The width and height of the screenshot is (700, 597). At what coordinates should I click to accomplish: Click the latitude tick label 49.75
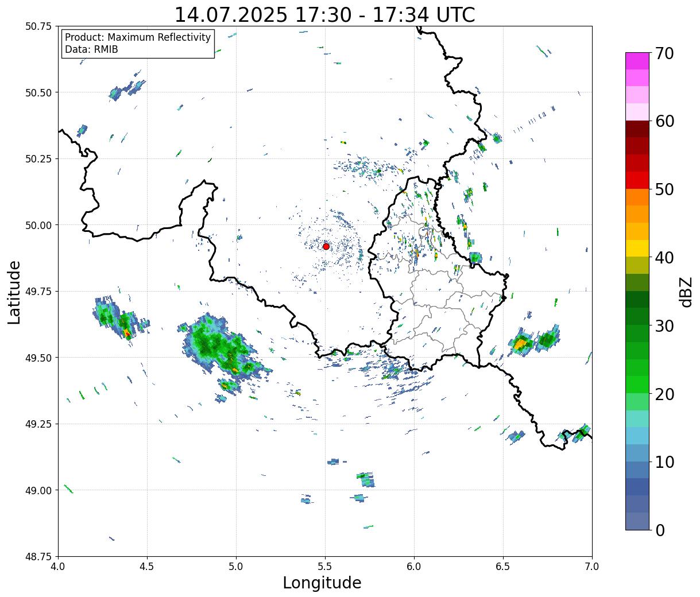click(39, 292)
